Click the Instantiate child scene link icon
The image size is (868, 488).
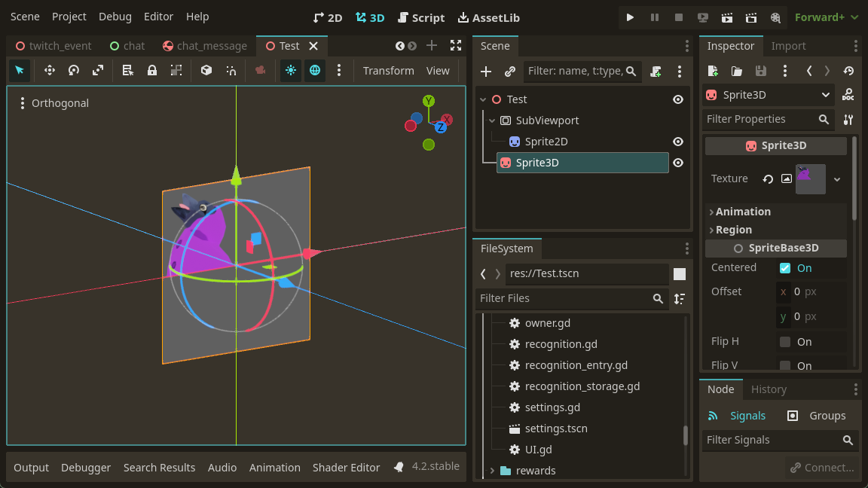510,72
